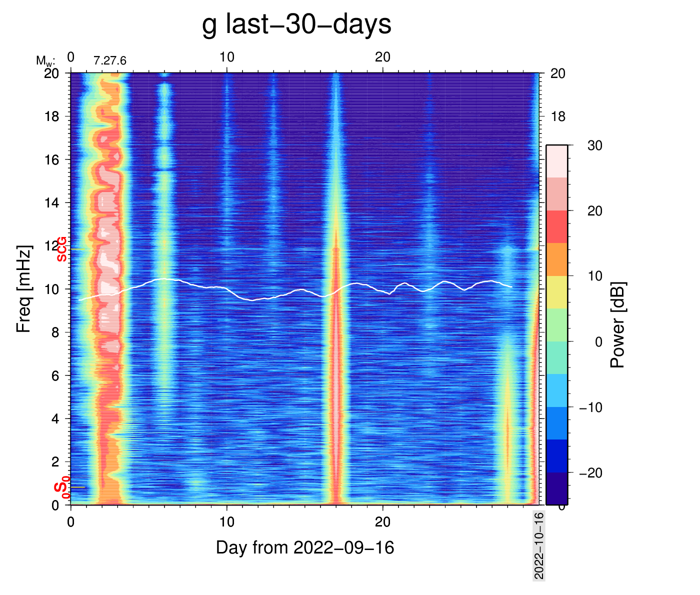Pick the dark purple bottom colorbar swatch
700x595 pixels.
click(x=556, y=488)
